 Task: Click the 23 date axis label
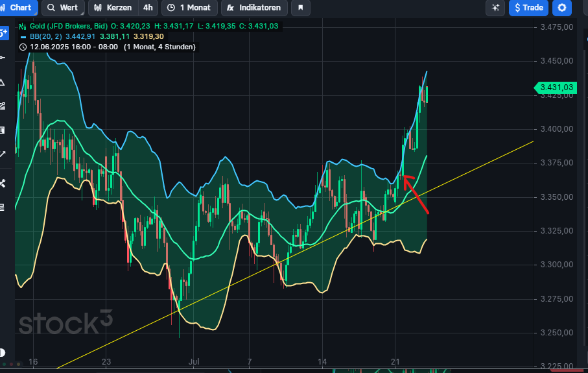pos(106,362)
